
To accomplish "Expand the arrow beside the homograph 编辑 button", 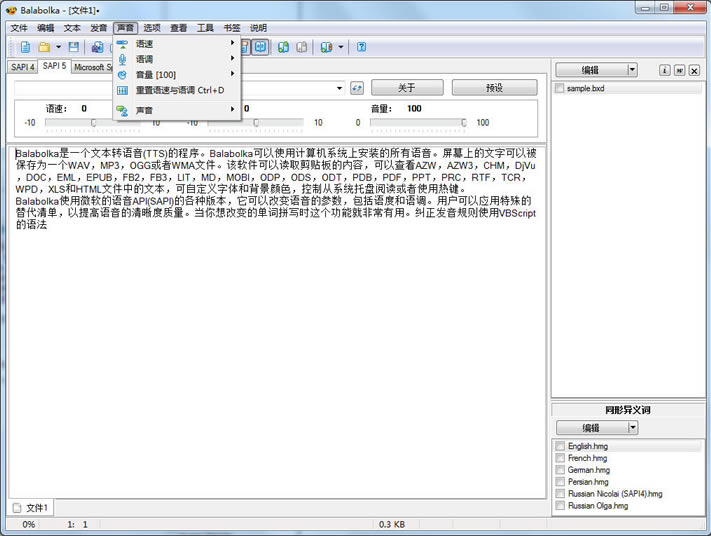I will pyautogui.click(x=632, y=428).
